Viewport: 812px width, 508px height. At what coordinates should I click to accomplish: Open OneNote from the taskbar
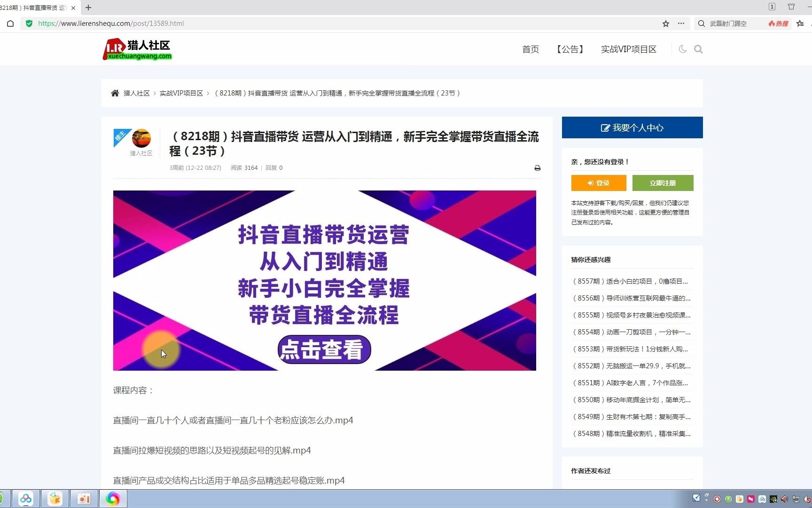pyautogui.click(x=84, y=499)
